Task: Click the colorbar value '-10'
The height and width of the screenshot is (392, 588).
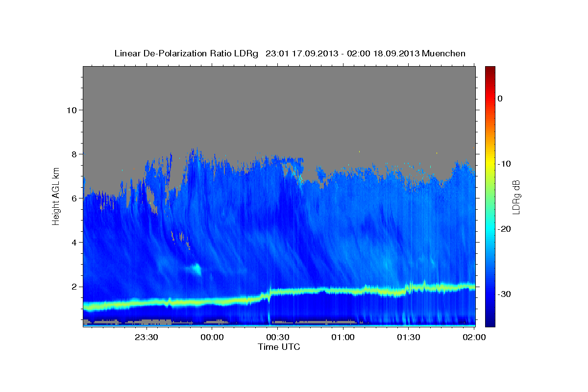Action: (x=505, y=164)
